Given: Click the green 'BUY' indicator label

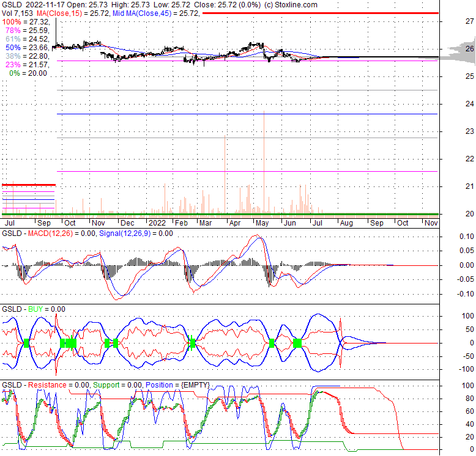Looking at the screenshot, I should (x=35, y=309).
